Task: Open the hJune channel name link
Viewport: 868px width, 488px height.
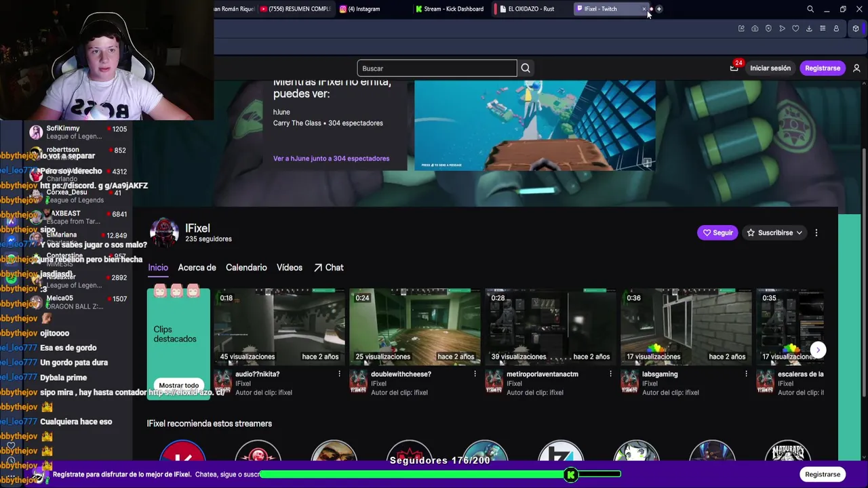Action: coord(281,112)
